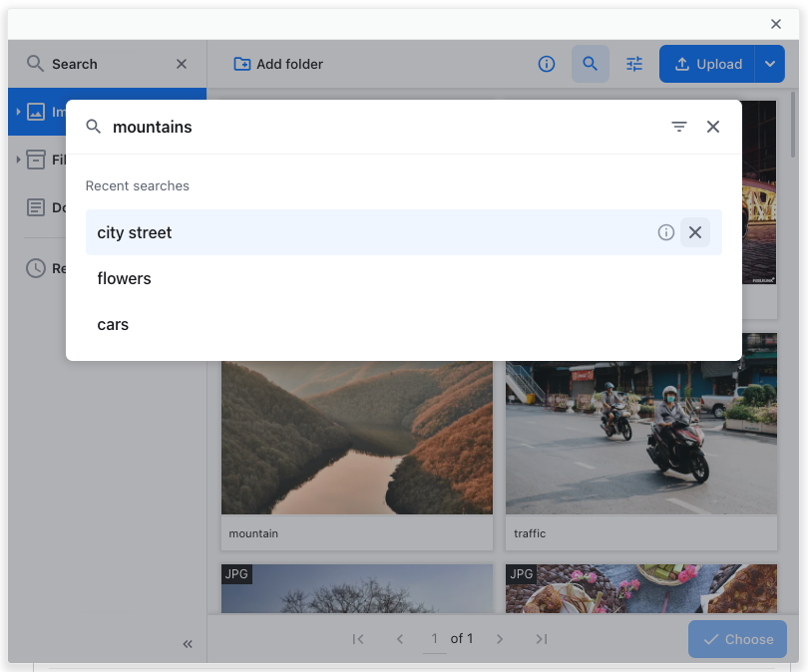
Task: Click the info icon in the toolbar
Action: tap(547, 63)
